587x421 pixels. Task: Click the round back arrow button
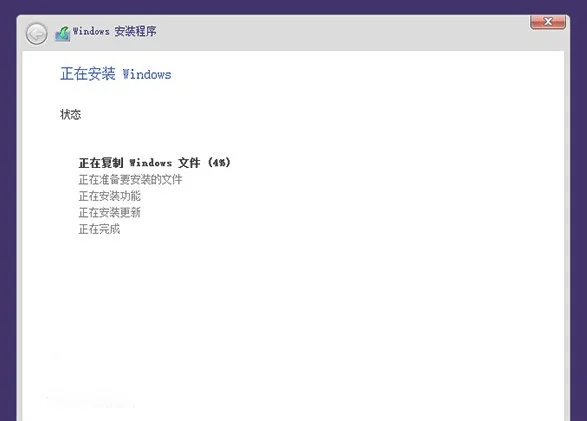click(x=36, y=34)
